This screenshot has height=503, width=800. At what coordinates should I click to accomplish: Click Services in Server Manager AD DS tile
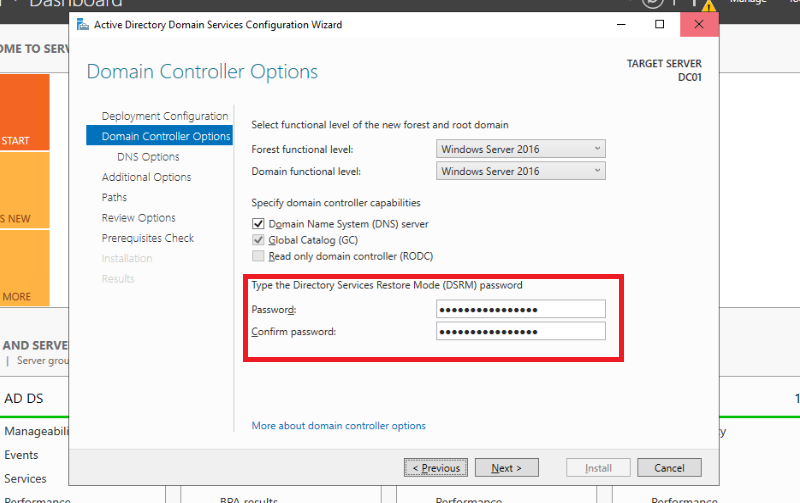coord(26,479)
